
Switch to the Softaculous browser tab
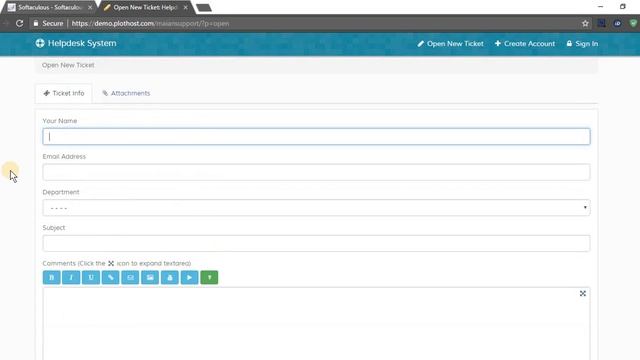point(50,7)
